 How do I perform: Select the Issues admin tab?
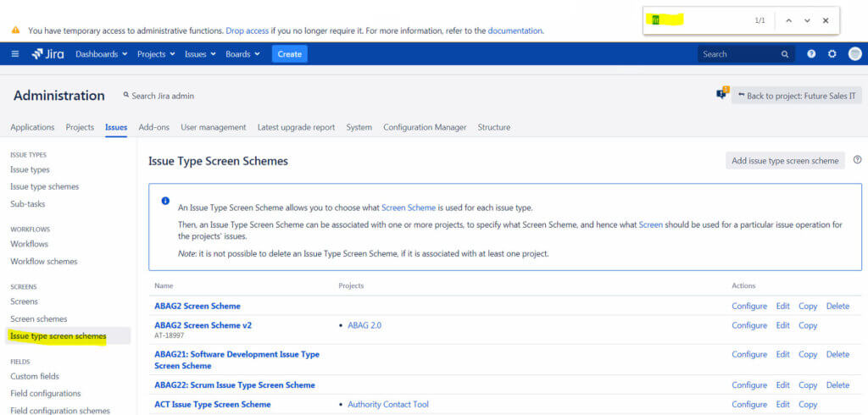(x=116, y=127)
